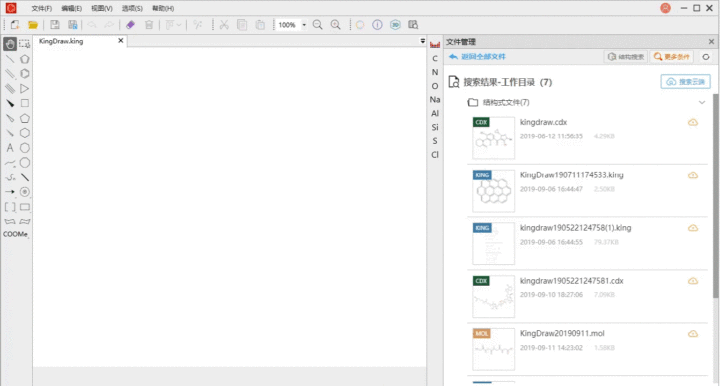This screenshot has width=720, height=386.
Task: Select the text label A tool
Action: pyautogui.click(x=10, y=148)
